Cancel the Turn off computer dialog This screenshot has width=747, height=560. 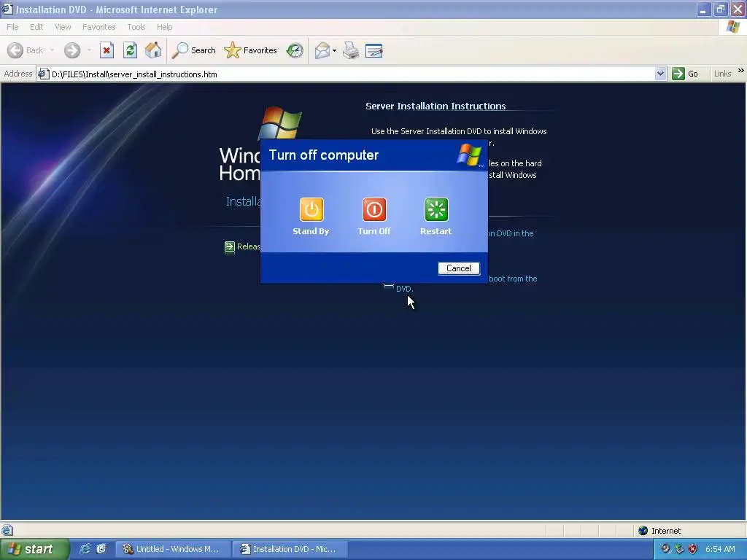[458, 268]
